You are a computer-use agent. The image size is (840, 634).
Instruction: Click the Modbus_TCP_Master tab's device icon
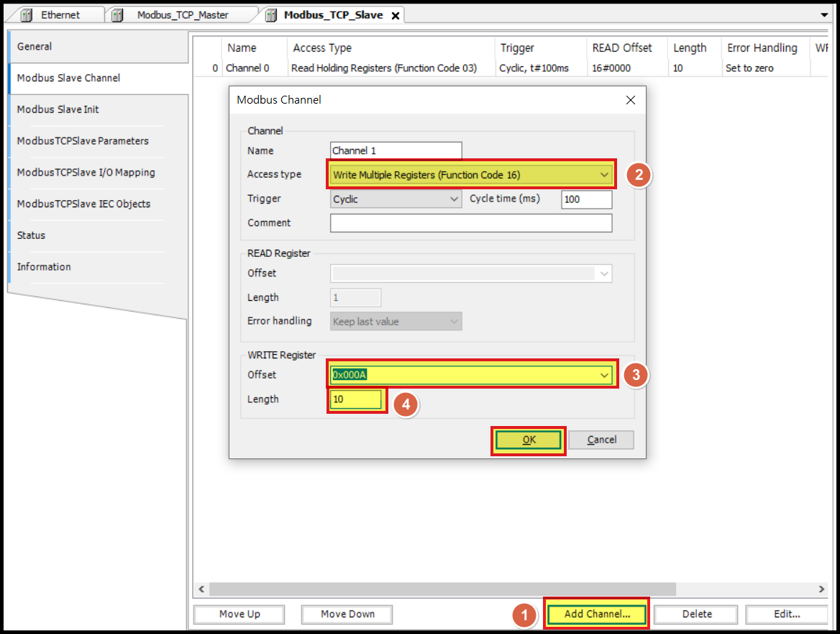pyautogui.click(x=116, y=14)
